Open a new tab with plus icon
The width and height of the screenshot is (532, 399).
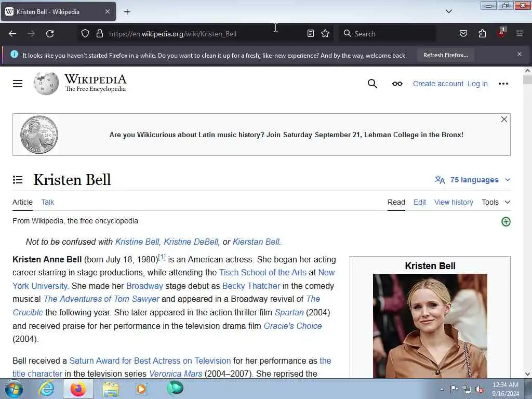tap(127, 12)
